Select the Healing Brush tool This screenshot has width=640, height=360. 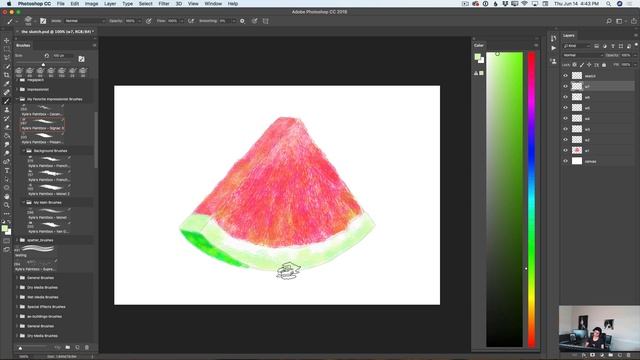[7, 92]
